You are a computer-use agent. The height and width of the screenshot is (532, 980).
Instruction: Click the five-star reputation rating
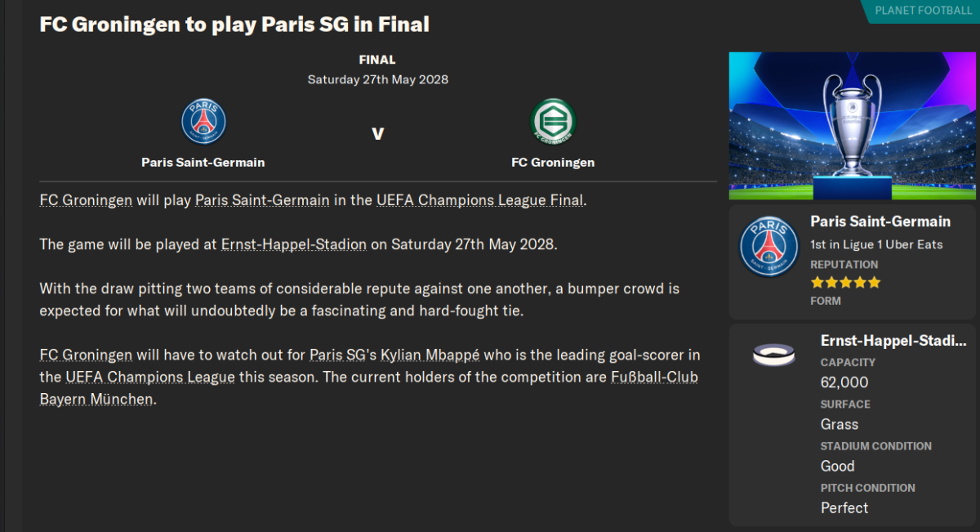(845, 283)
